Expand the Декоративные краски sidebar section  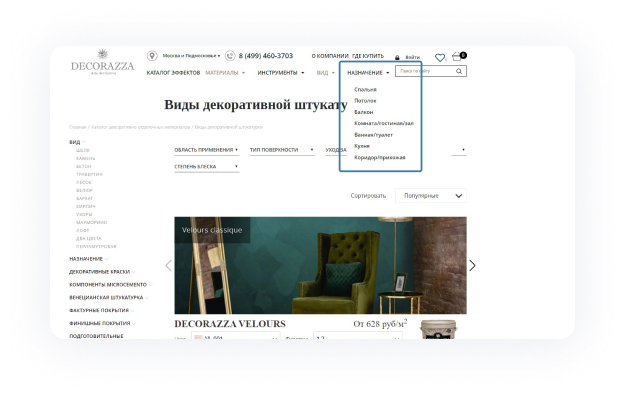tap(102, 272)
